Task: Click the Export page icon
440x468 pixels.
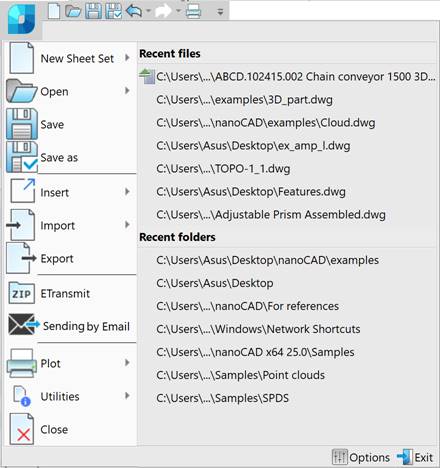Action: [21, 258]
